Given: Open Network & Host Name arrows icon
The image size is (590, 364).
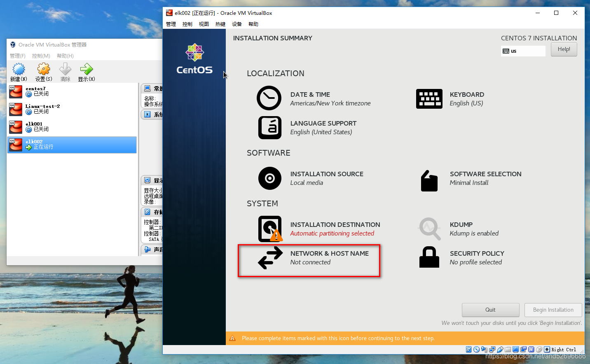Looking at the screenshot, I should (x=270, y=258).
